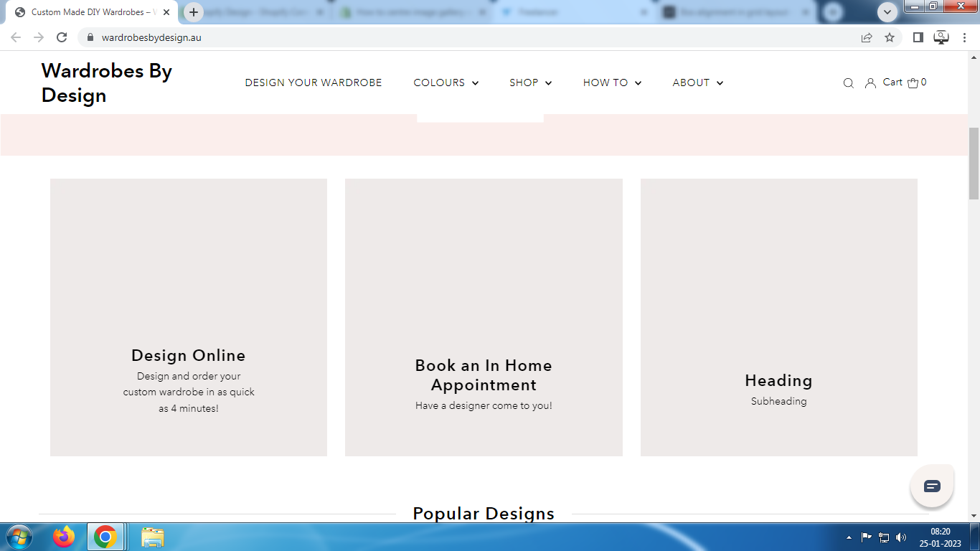Select the Chrome taskbar icon
This screenshot has width=980, height=551.
point(105,537)
